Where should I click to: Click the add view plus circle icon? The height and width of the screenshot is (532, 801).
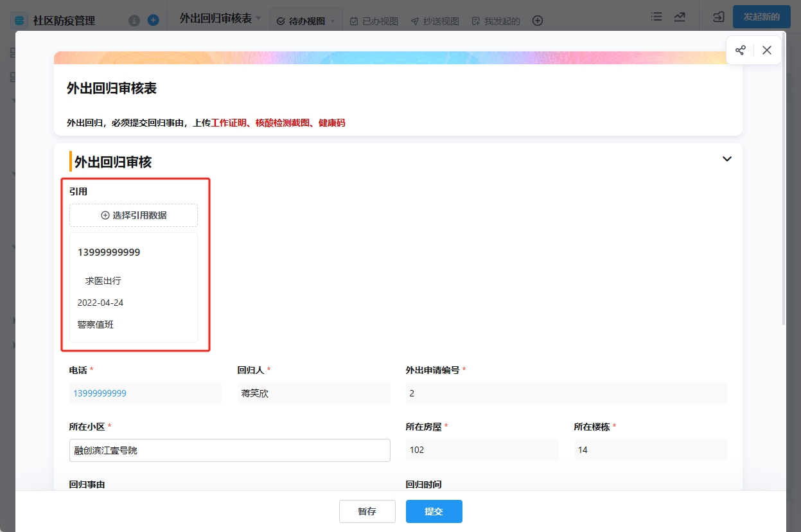[x=538, y=21]
